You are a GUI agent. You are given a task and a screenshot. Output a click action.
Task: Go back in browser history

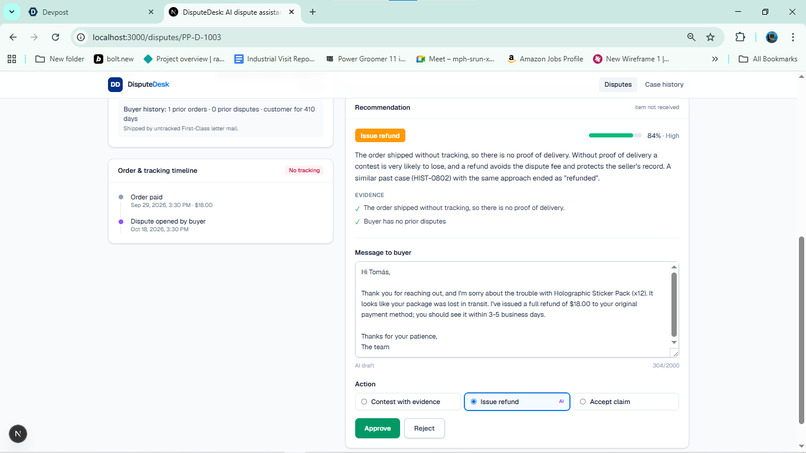[x=13, y=37]
